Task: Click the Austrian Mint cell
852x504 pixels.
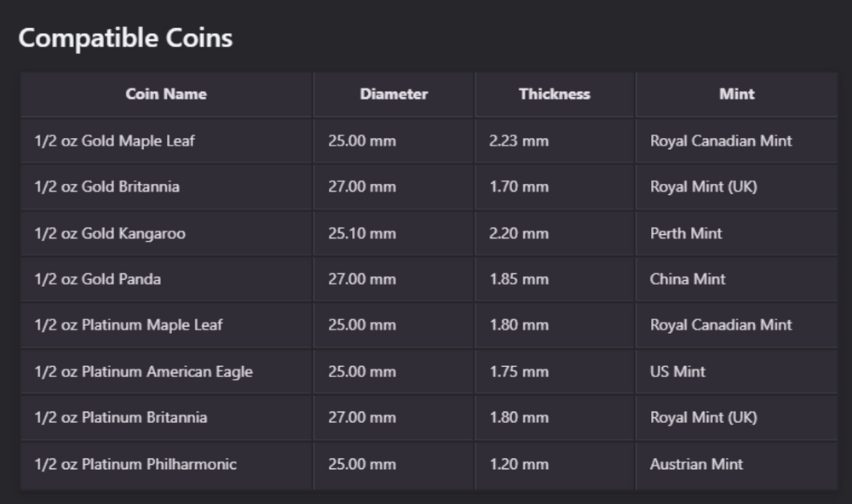Action: 696,465
